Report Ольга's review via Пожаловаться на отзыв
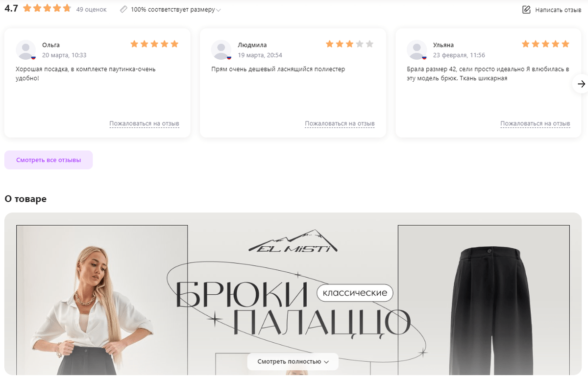 click(x=144, y=123)
